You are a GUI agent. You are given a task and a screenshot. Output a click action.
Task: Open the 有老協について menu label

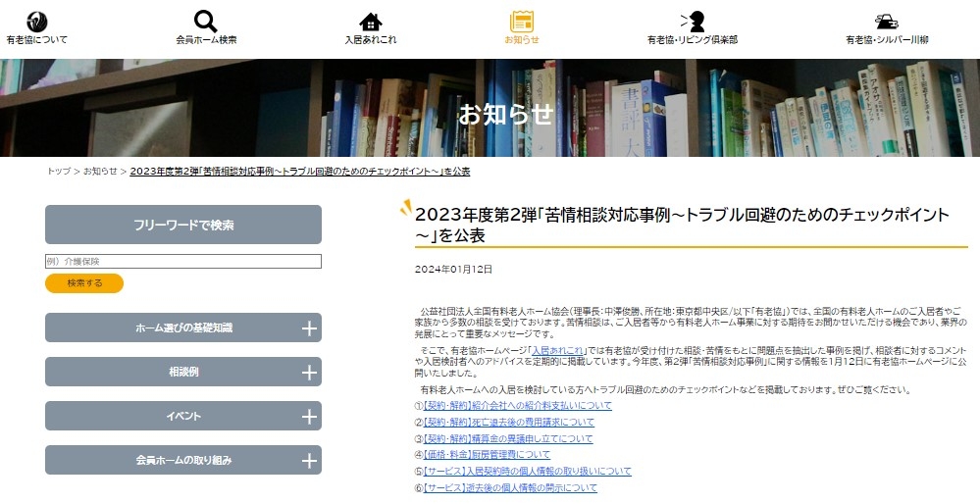point(36,40)
